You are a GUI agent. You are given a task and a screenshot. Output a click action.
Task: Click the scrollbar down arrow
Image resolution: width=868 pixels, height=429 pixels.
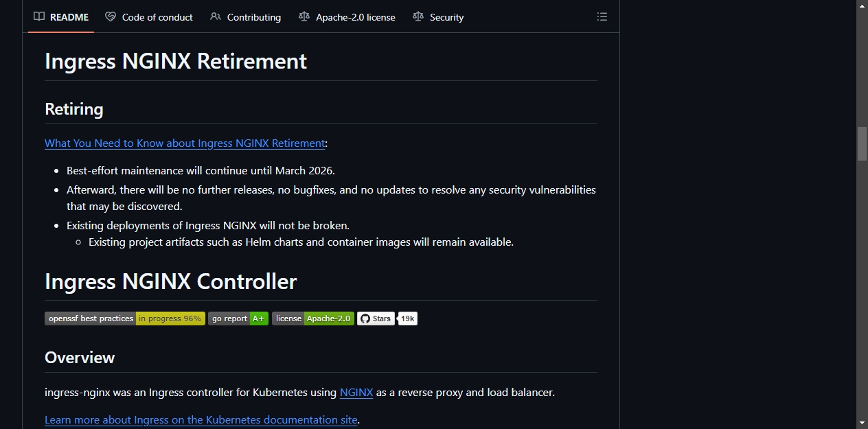[862, 423]
